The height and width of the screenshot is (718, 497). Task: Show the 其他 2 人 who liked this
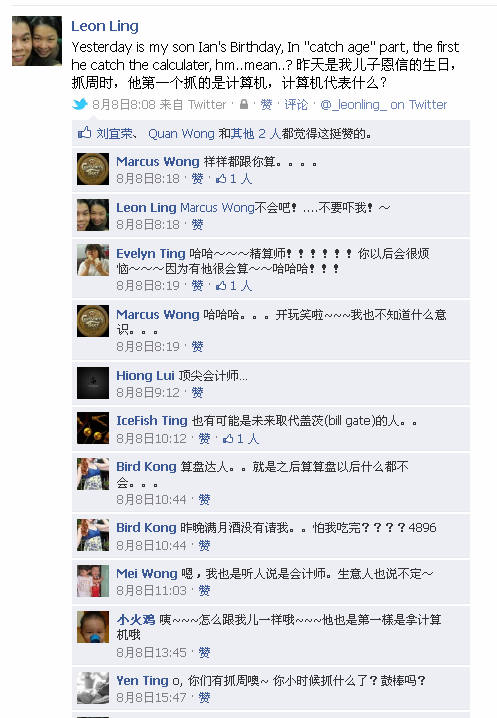(256, 134)
